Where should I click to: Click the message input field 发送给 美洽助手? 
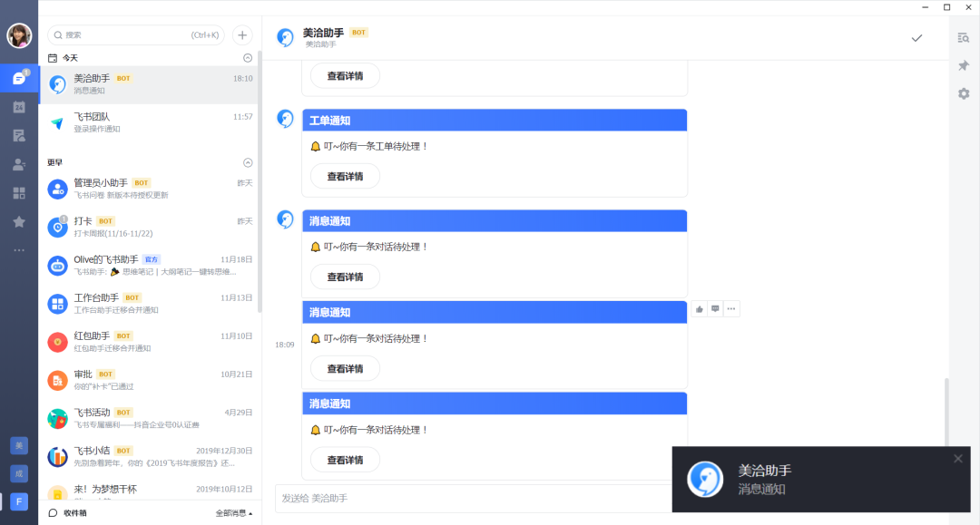click(473, 498)
